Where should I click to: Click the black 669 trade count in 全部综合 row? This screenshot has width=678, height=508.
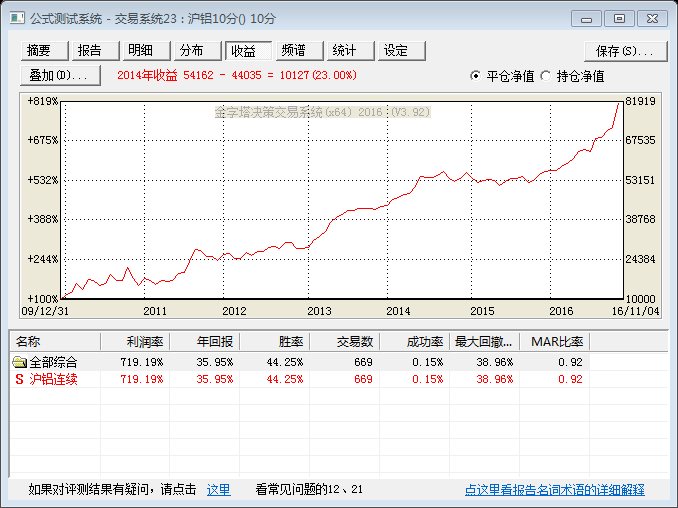point(363,362)
